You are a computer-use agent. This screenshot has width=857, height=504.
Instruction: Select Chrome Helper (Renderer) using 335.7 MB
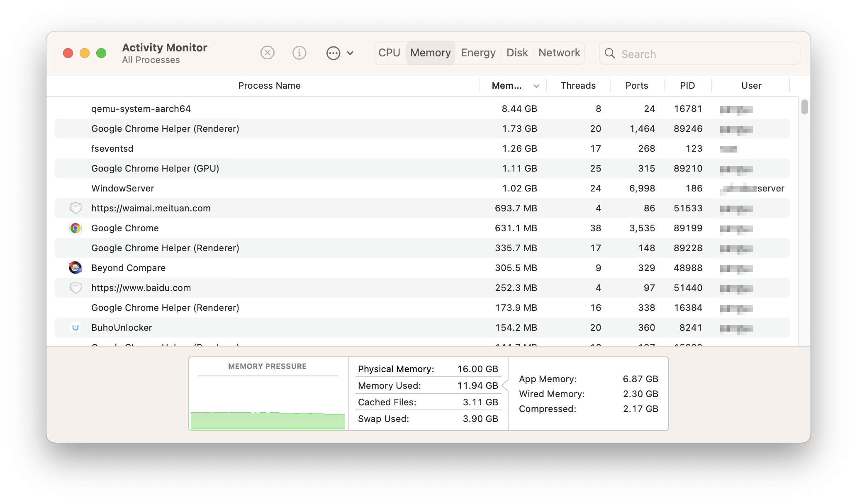pyautogui.click(x=422, y=248)
